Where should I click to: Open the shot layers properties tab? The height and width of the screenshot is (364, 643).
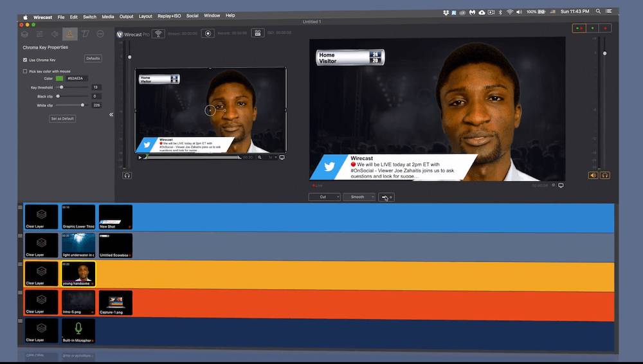[x=24, y=34]
